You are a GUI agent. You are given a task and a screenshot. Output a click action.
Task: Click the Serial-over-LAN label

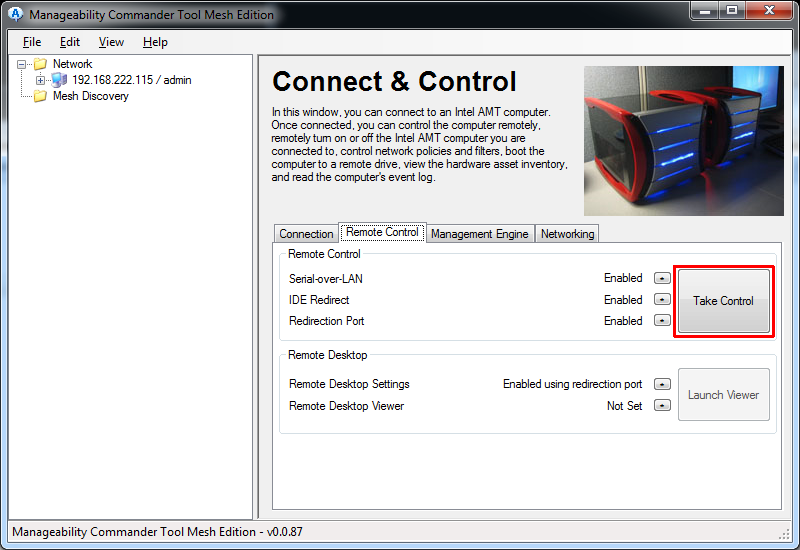(x=326, y=279)
